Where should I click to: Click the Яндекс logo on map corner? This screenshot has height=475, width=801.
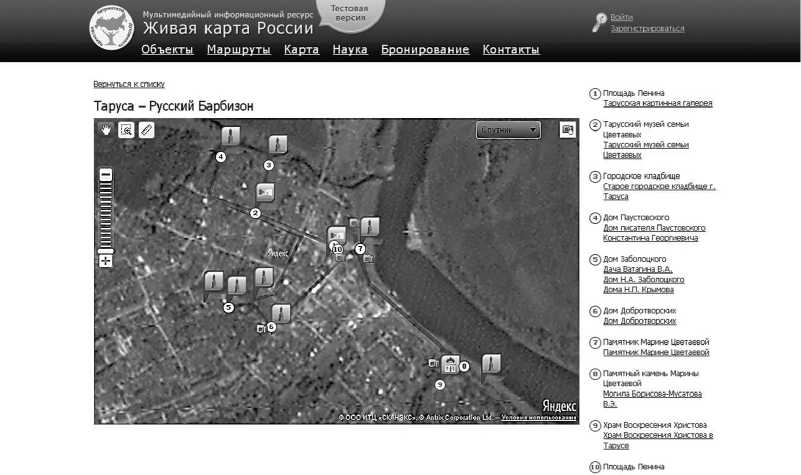(559, 406)
